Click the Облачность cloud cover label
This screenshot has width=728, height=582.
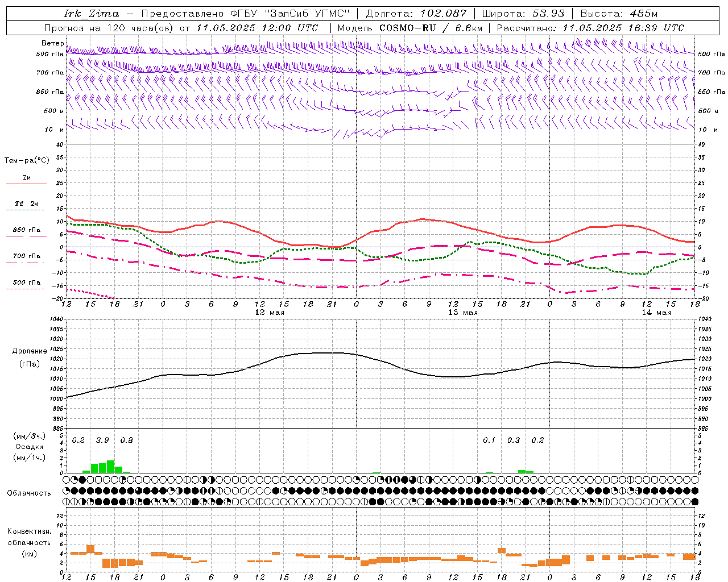tap(29, 493)
